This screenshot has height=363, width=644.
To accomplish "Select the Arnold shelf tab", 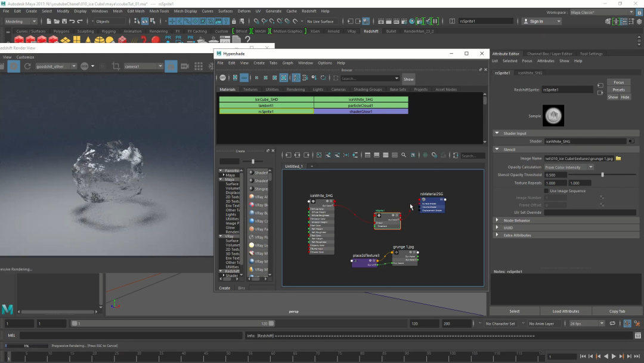I will pos(333,31).
